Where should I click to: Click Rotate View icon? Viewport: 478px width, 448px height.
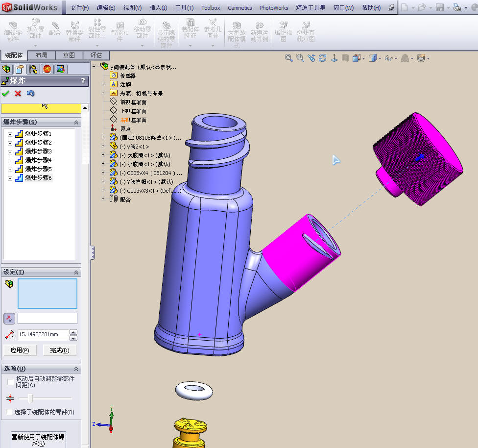323,58
